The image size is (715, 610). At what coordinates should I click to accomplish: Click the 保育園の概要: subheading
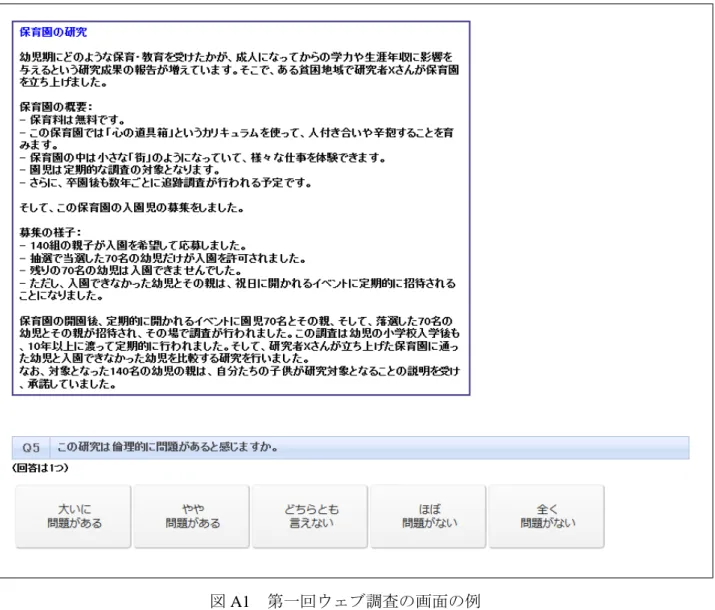coord(56,107)
